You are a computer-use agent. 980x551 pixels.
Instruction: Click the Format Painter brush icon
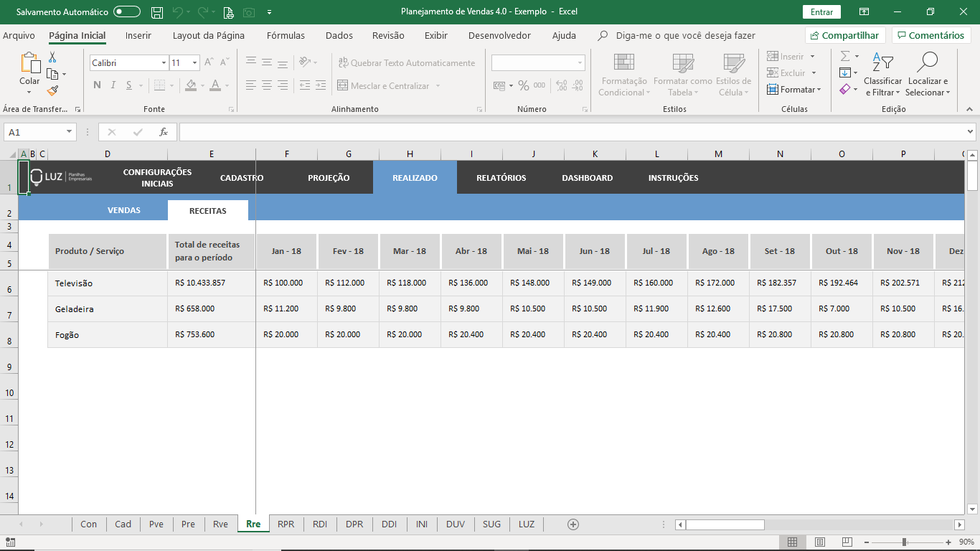pos(52,91)
